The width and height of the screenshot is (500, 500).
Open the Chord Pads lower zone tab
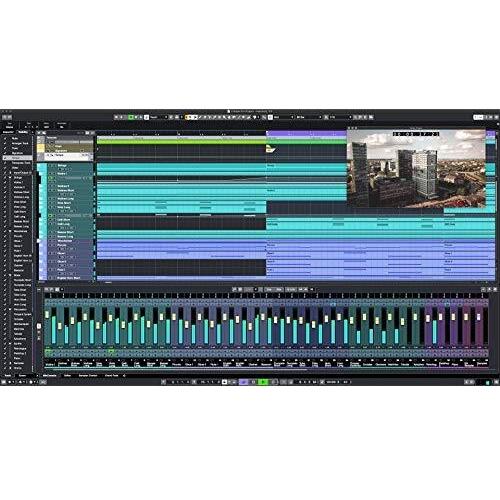(x=112, y=375)
